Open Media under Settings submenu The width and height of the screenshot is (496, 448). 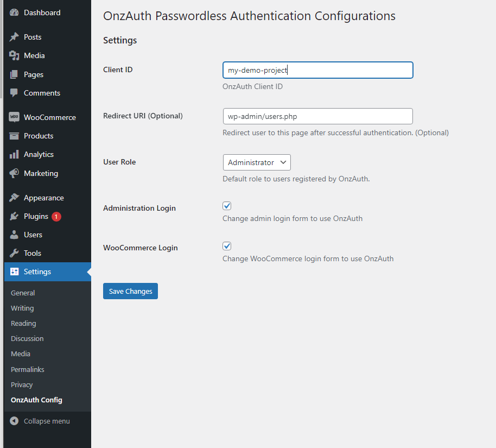pos(21,354)
